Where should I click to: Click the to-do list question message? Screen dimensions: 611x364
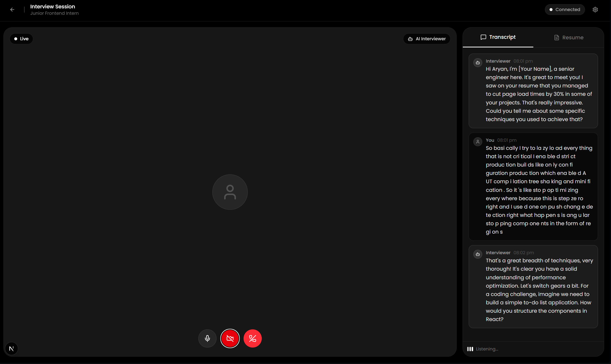[x=539, y=290]
